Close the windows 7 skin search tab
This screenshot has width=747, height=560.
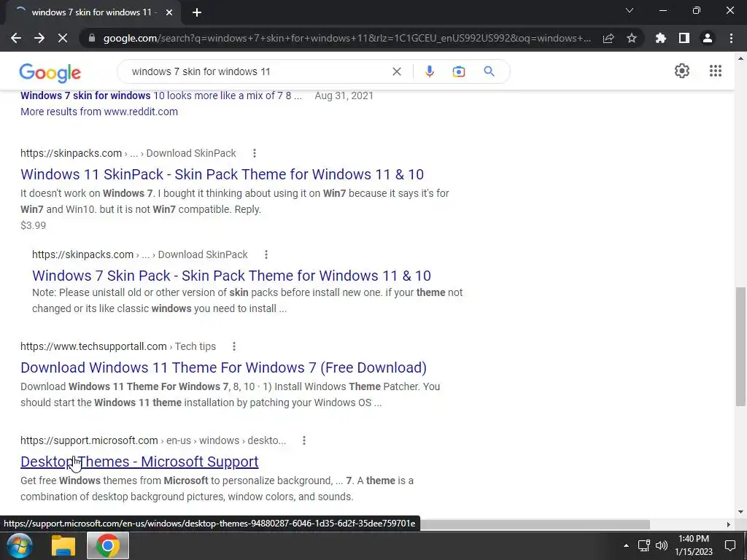(169, 12)
